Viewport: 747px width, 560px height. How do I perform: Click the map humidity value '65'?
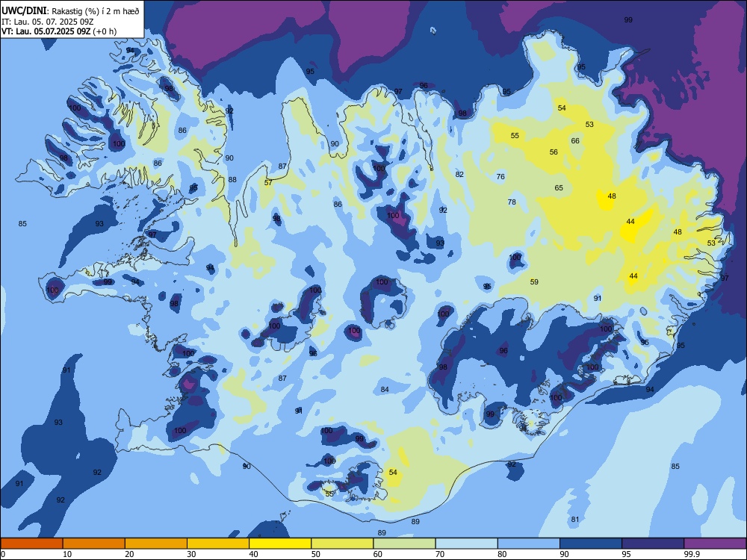pyautogui.click(x=559, y=188)
